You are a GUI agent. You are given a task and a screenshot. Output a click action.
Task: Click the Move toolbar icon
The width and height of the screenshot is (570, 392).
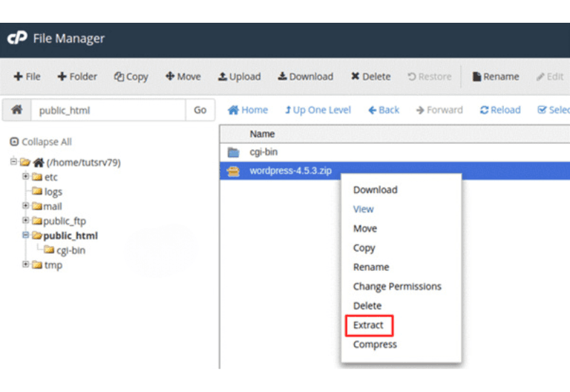170,77
